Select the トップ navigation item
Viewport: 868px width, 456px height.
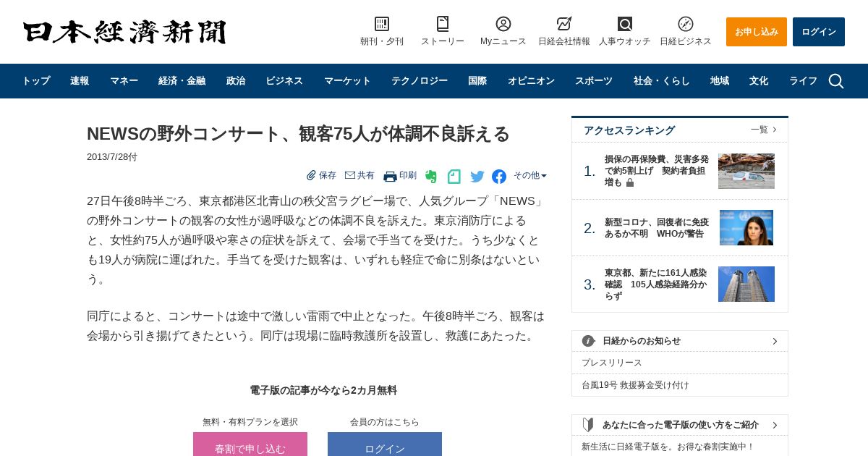tap(36, 81)
